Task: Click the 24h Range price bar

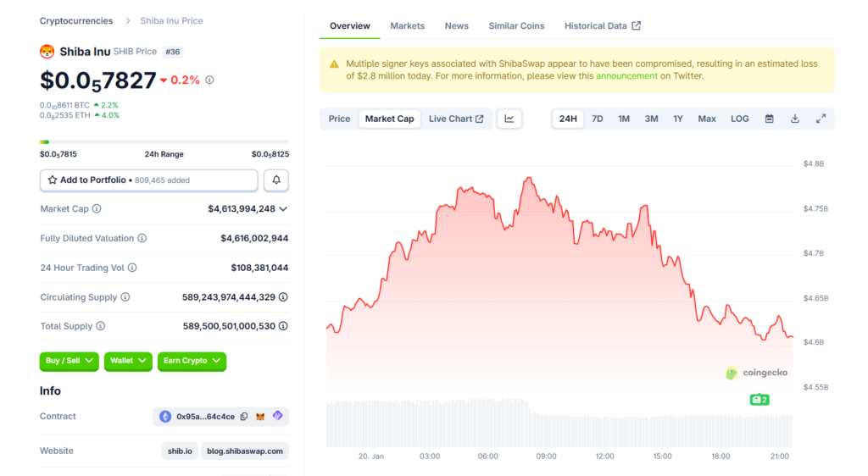Action: (164, 142)
